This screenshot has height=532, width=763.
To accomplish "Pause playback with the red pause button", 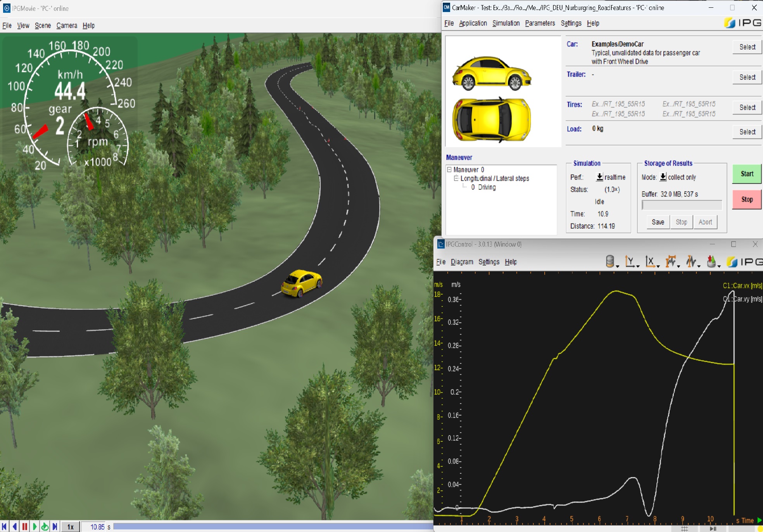I will click(25, 527).
